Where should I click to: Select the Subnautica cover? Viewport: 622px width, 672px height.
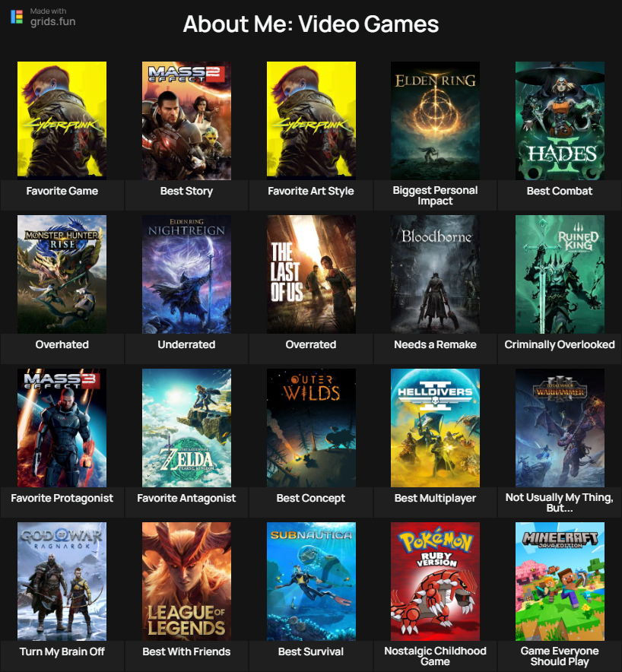pos(311,582)
